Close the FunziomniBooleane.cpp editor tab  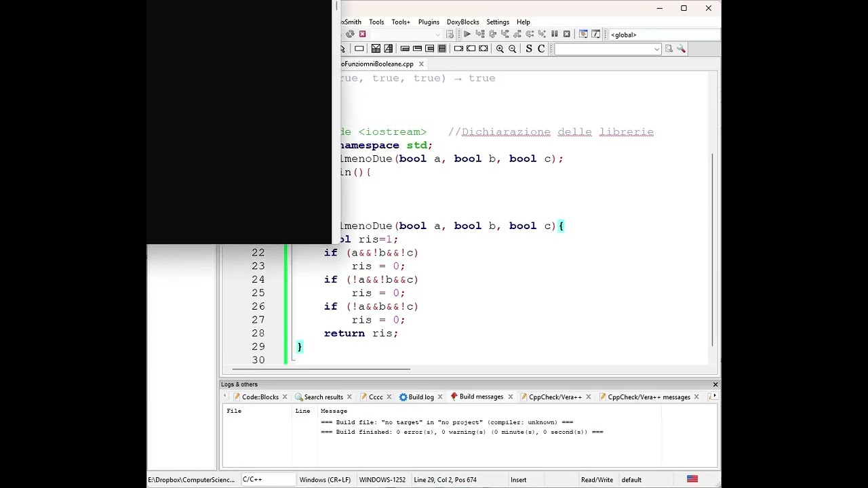pyautogui.click(x=421, y=64)
